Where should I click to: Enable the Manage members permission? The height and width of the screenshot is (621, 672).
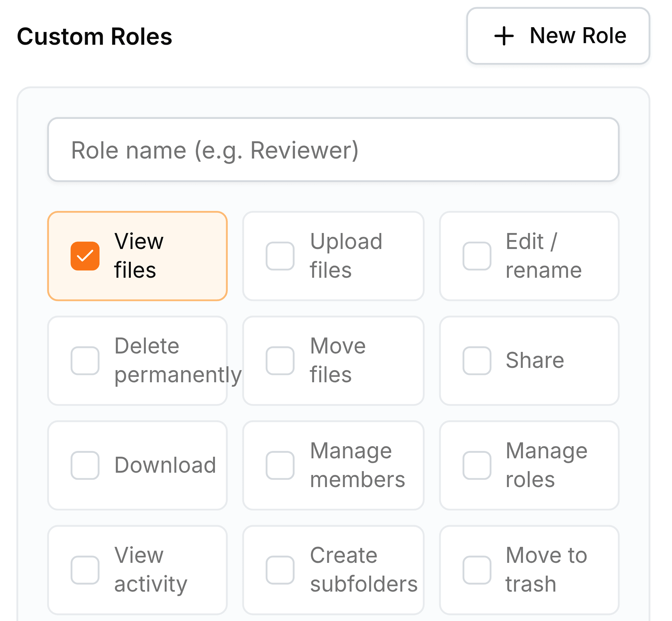[x=280, y=465]
